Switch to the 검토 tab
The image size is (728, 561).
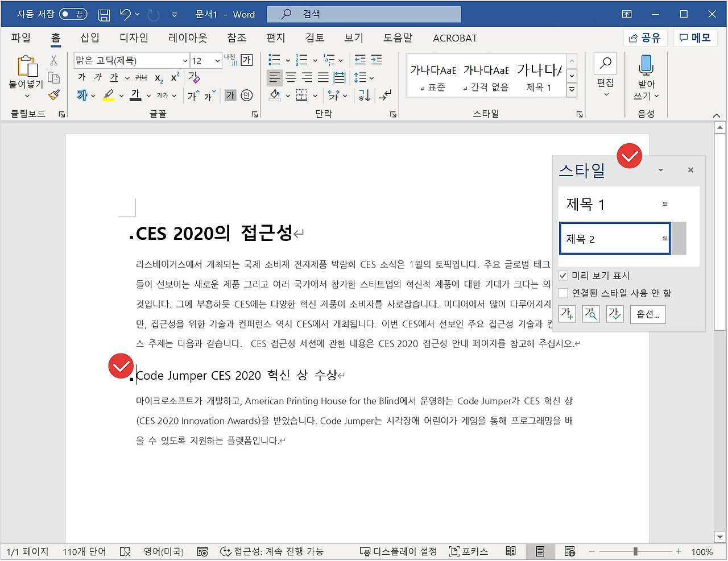point(315,38)
